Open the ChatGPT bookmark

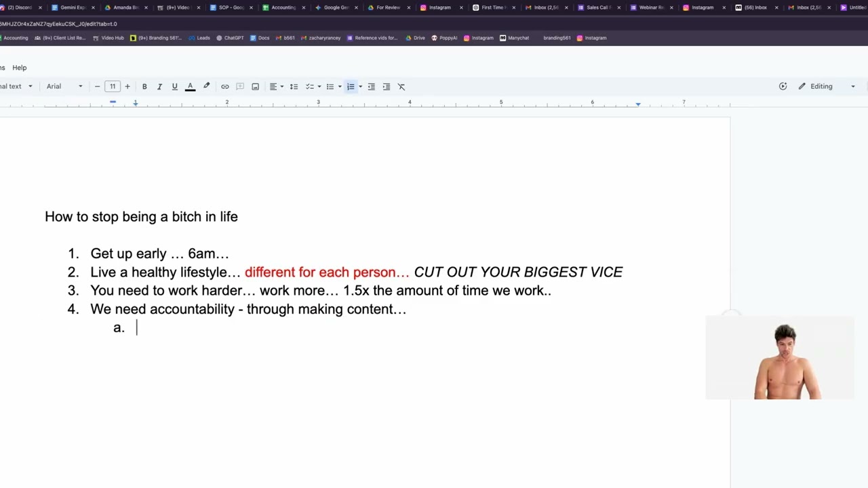coord(230,38)
